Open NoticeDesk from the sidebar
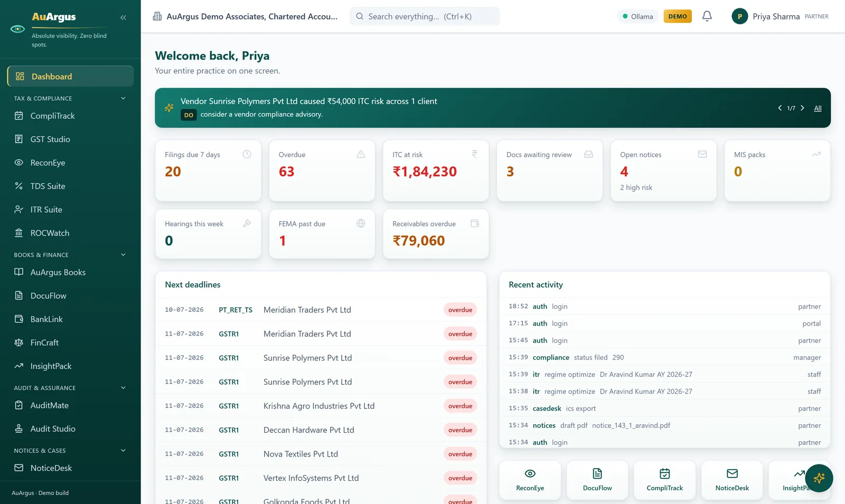The image size is (845, 504). tap(70, 468)
